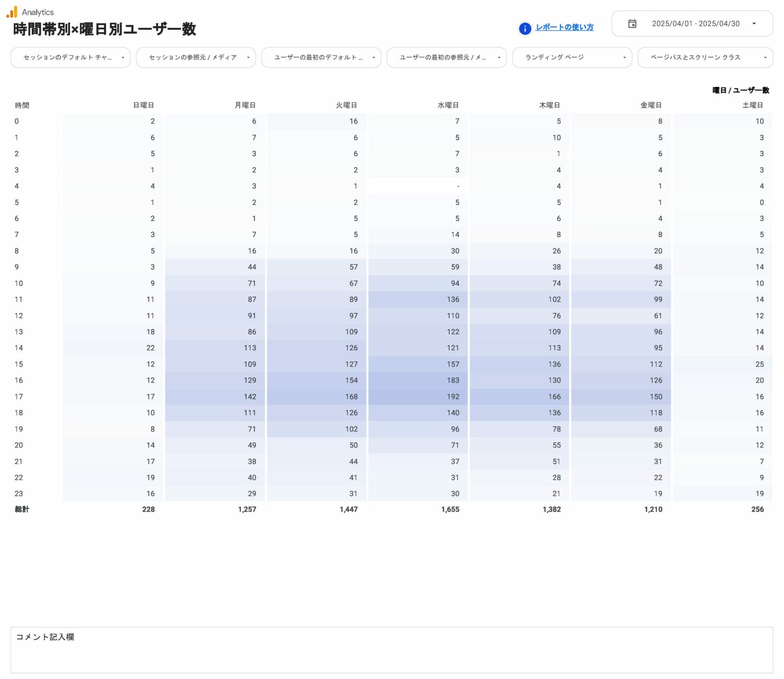This screenshot has height=679, width=784.
Task: Open the date range dropdown arrow
Action: [754, 24]
